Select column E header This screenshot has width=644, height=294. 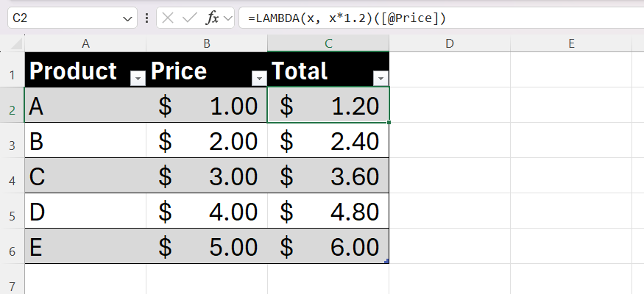coord(571,43)
